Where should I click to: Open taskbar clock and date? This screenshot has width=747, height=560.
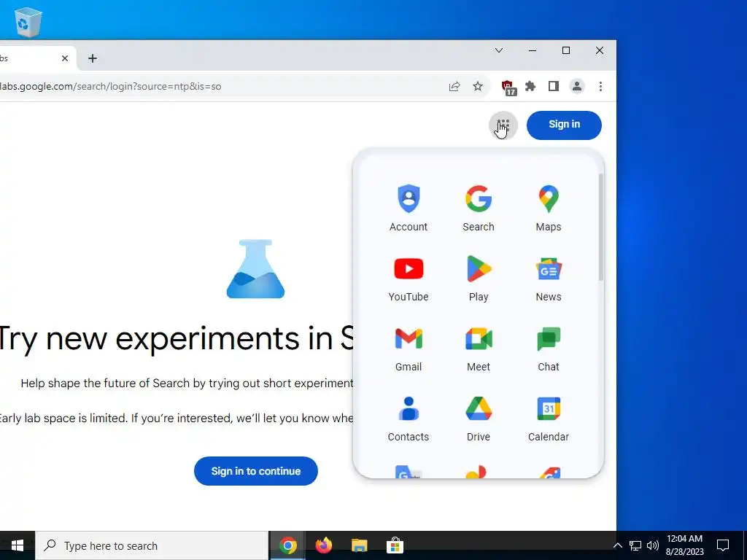click(684, 545)
